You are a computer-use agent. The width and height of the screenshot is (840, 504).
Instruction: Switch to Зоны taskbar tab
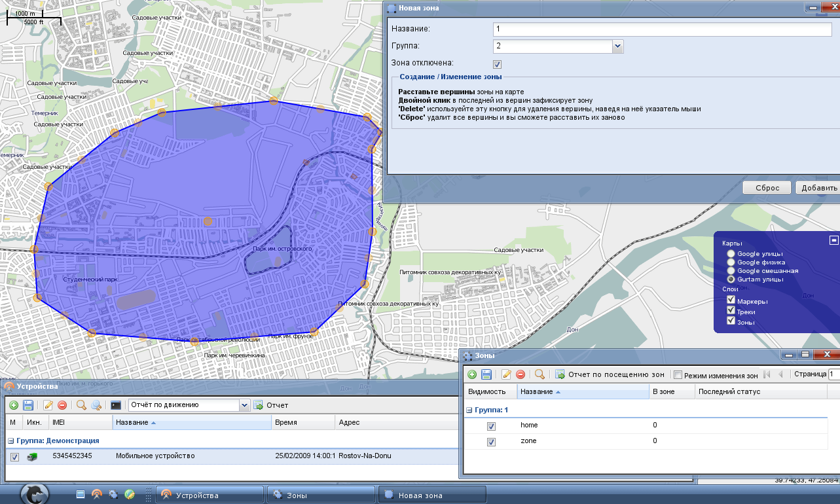[x=321, y=495]
